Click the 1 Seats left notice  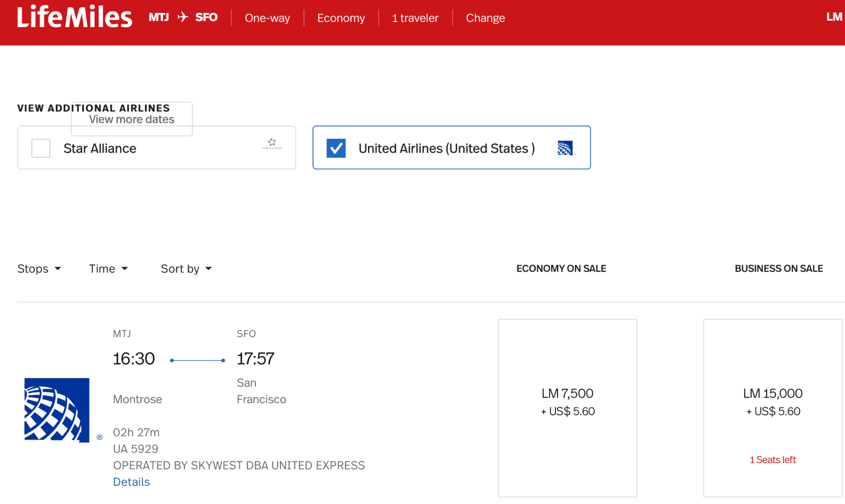point(773,460)
